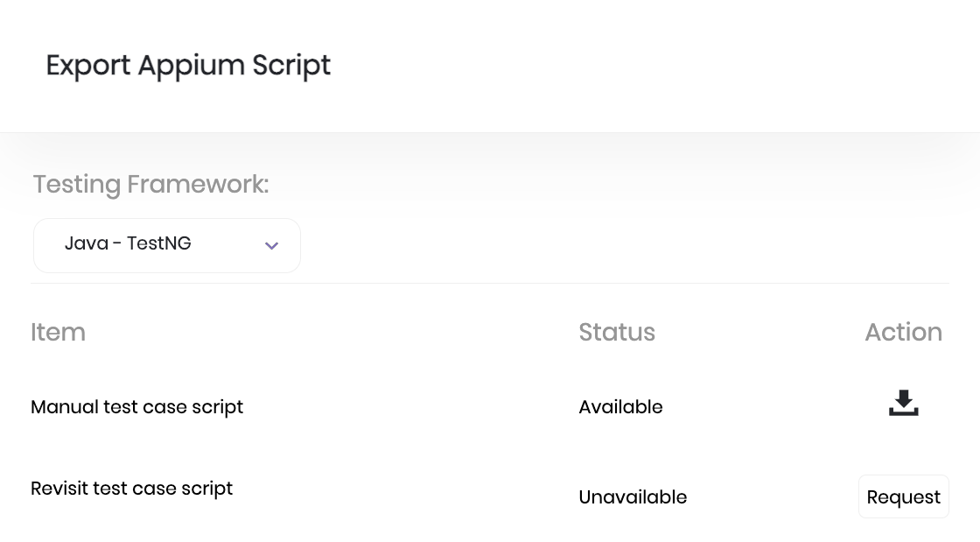Click the 'Action' column header

coord(903,332)
